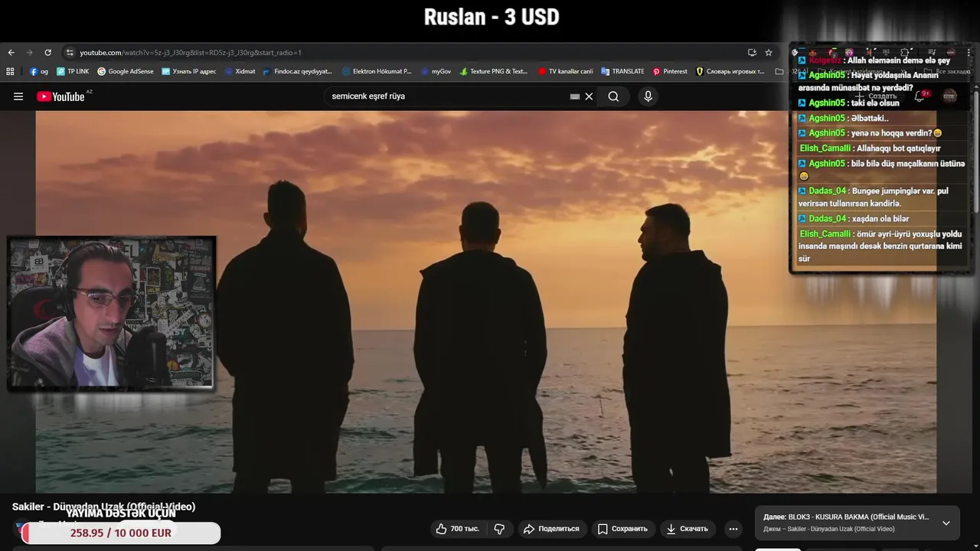Viewport: 980px width, 551px height.
Task: Click the donation goal bar 258.95 / 10 000 EUR
Action: click(121, 533)
